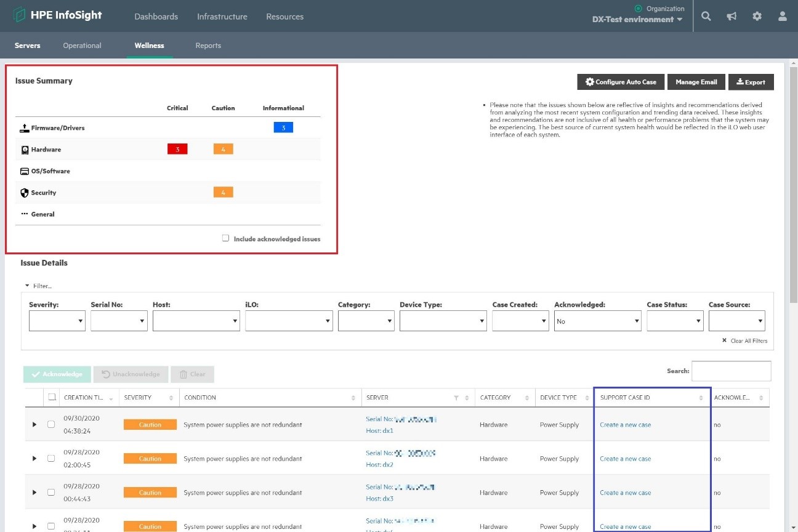Viewport: 798px width, 532px height.
Task: Click the orange Hardware Caution count badge
Action: coord(223,149)
